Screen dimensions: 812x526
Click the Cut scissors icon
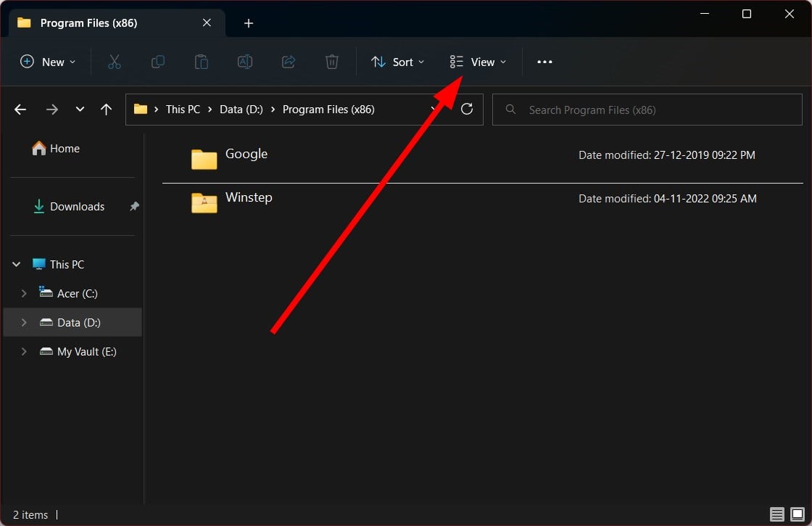pyautogui.click(x=115, y=62)
